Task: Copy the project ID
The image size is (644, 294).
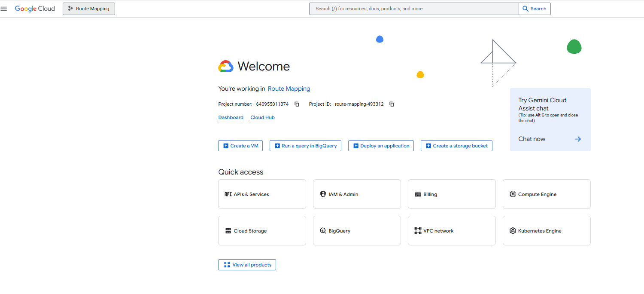Action: [x=392, y=104]
